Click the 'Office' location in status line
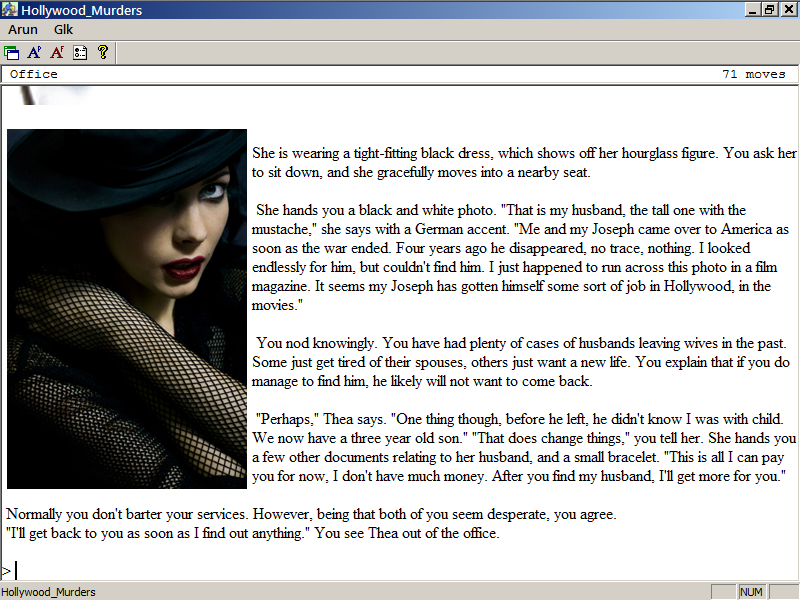 pyautogui.click(x=34, y=74)
